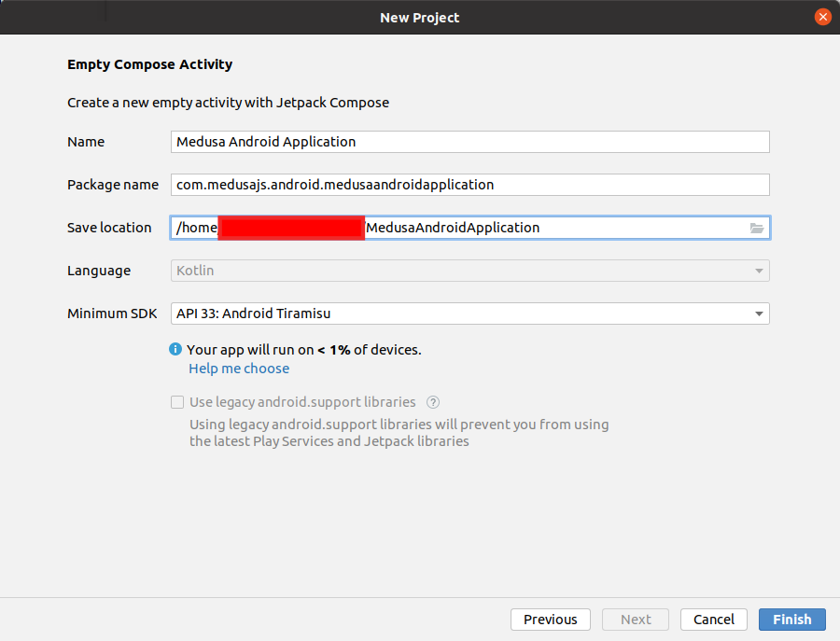Image resolution: width=840 pixels, height=641 pixels.
Task: Click 'Your app will run on' text
Action: 303,350
